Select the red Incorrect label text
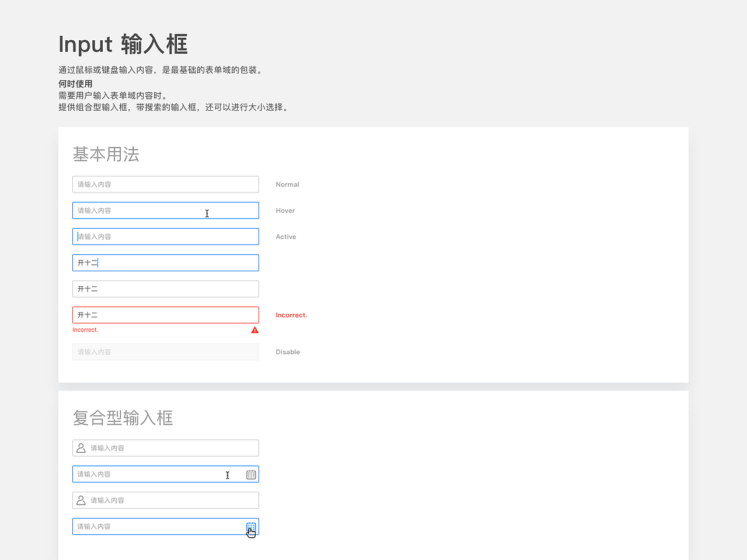This screenshot has height=560, width=747. tap(292, 315)
